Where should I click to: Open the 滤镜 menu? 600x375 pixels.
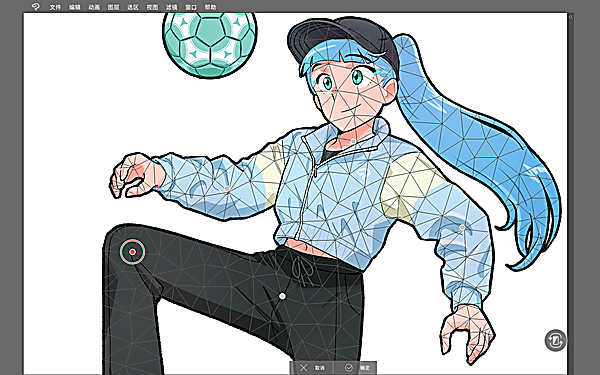pos(171,7)
